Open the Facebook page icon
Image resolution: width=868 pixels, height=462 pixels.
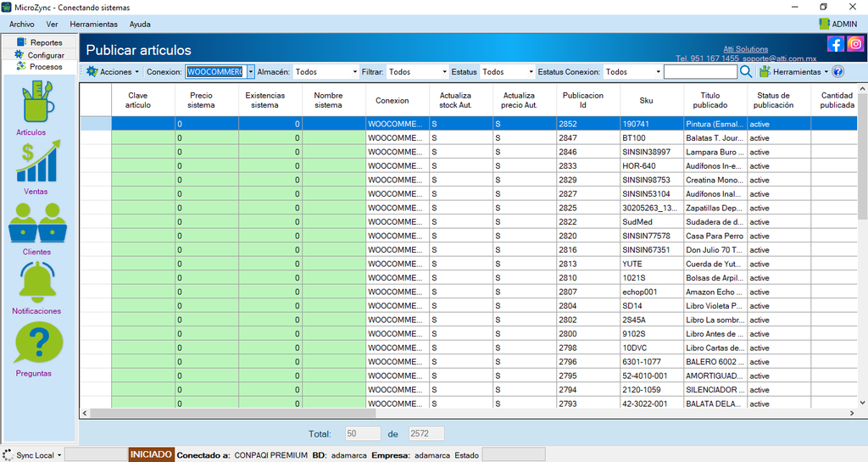click(x=835, y=44)
